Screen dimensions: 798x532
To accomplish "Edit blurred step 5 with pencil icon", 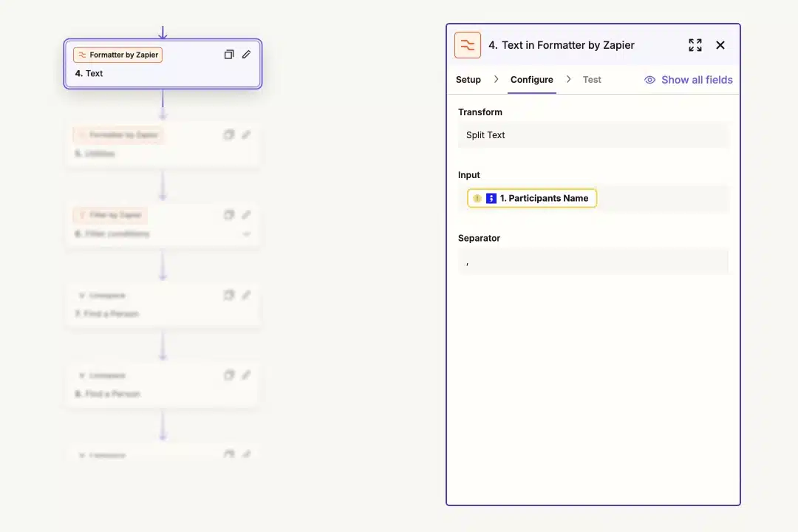I will coord(246,135).
